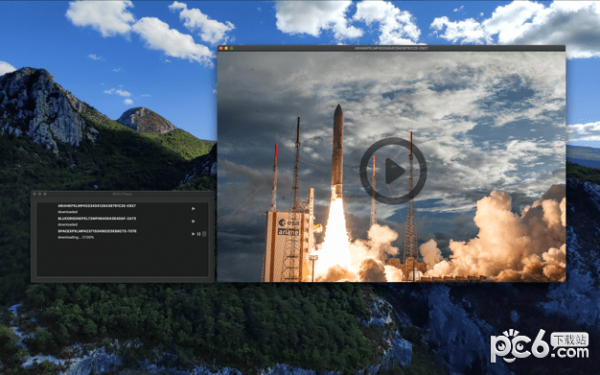
Task: Click the ARIANE downloaded status label
Action: 68,212
